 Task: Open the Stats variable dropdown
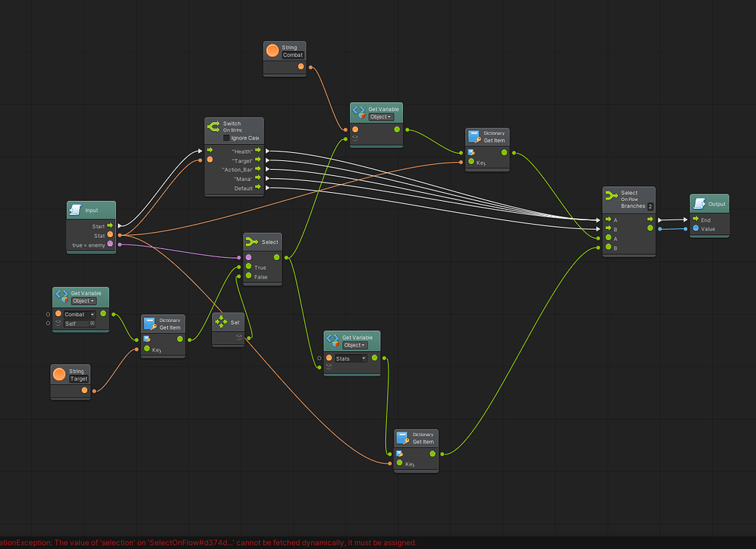(351, 358)
